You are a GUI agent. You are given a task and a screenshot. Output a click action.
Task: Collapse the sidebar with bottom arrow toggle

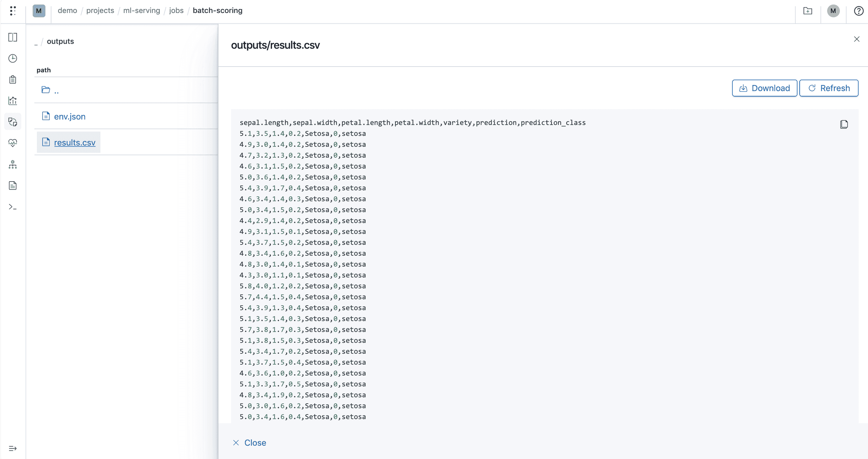(x=13, y=449)
